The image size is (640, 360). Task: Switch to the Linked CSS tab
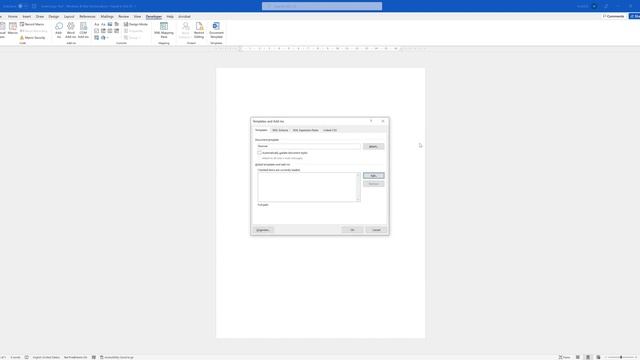(330, 130)
